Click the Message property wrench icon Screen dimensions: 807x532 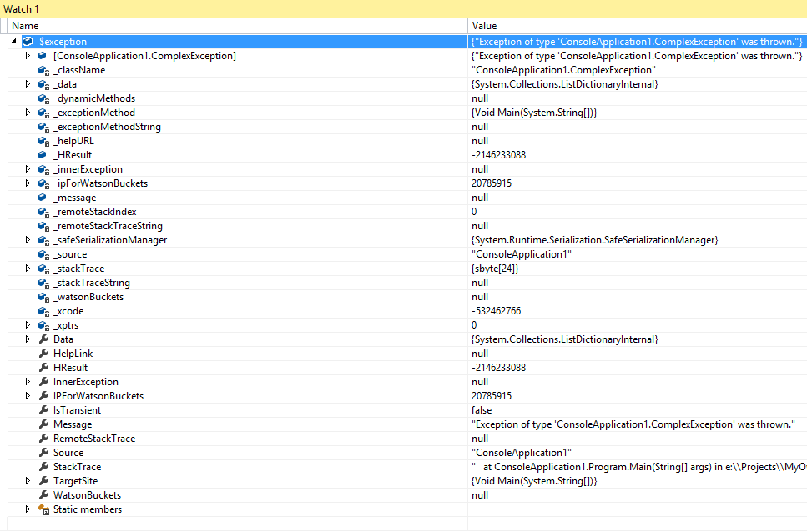(x=44, y=424)
